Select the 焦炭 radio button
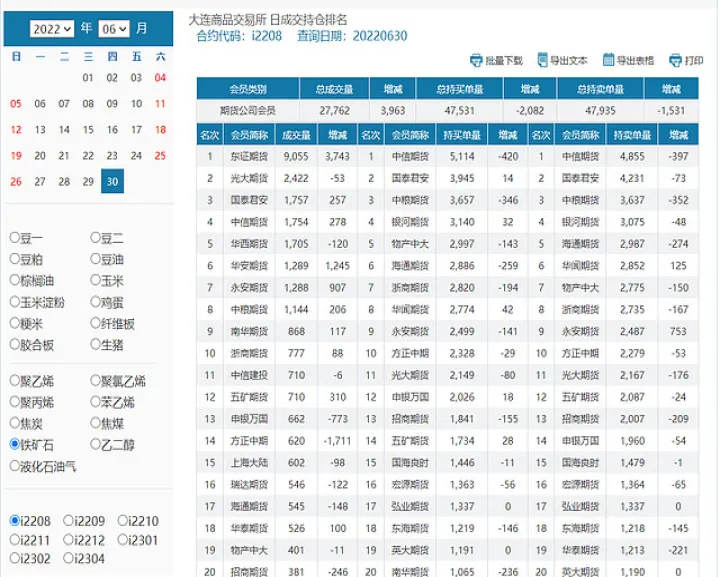The height and width of the screenshot is (577, 720). (x=15, y=422)
